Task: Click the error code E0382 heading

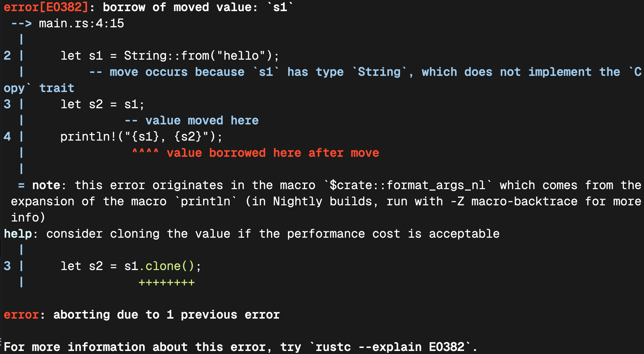Action: coord(46,7)
